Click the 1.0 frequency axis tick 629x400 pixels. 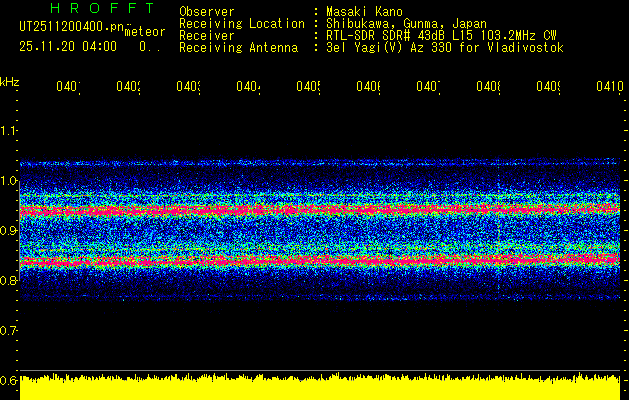[9, 181]
